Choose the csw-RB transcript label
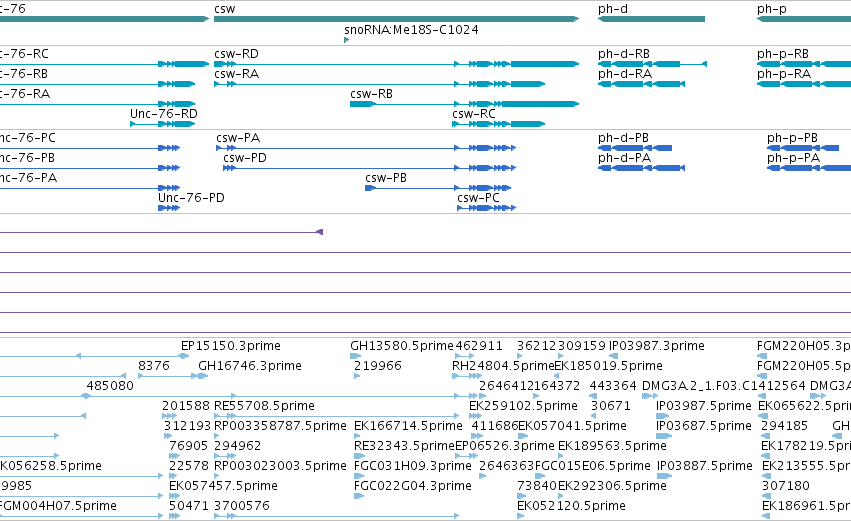The image size is (851, 521). click(x=371, y=94)
